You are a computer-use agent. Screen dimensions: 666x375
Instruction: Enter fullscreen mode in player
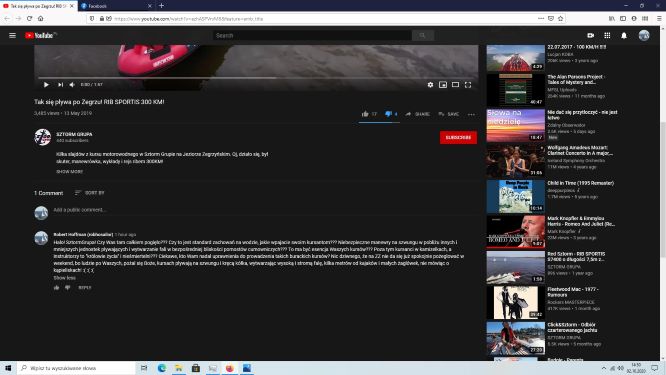tap(468, 85)
